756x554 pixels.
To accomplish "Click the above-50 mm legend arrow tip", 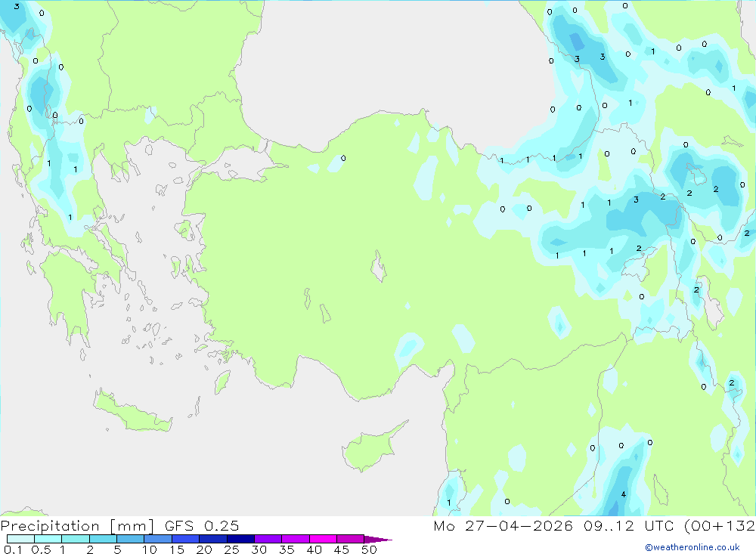I will coord(378,539).
